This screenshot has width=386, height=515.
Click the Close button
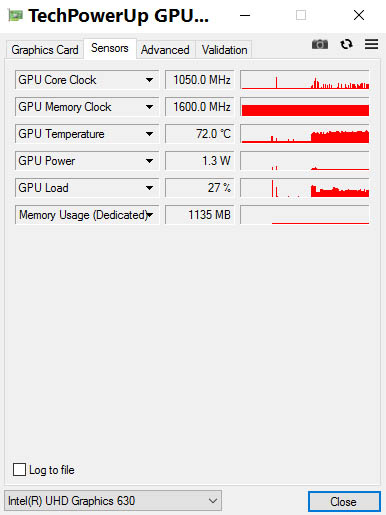pos(344,501)
